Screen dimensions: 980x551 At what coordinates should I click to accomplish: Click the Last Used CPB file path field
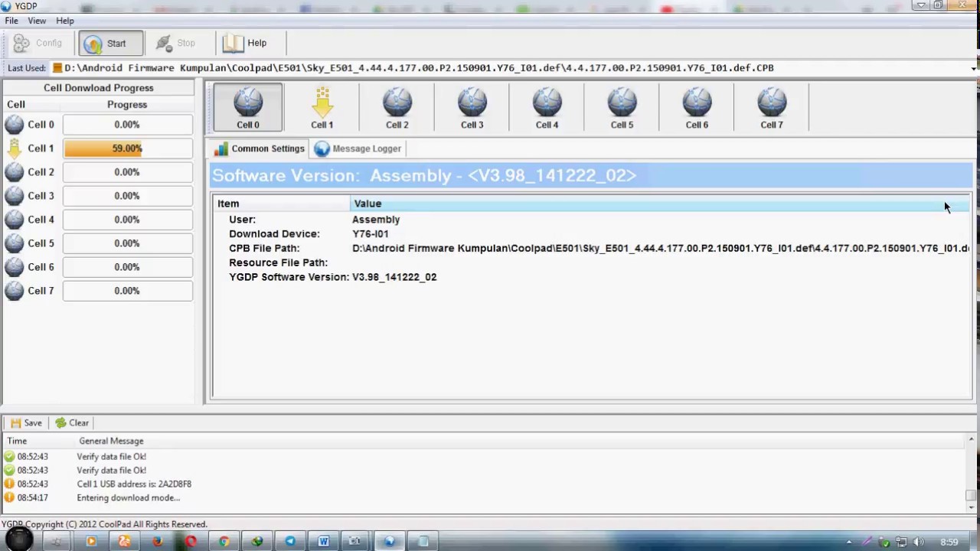509,68
